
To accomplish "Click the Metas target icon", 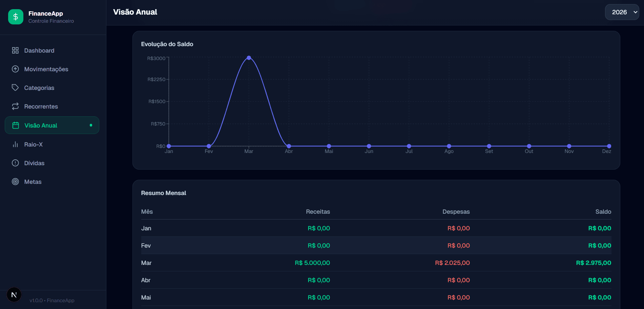I will coord(15,182).
